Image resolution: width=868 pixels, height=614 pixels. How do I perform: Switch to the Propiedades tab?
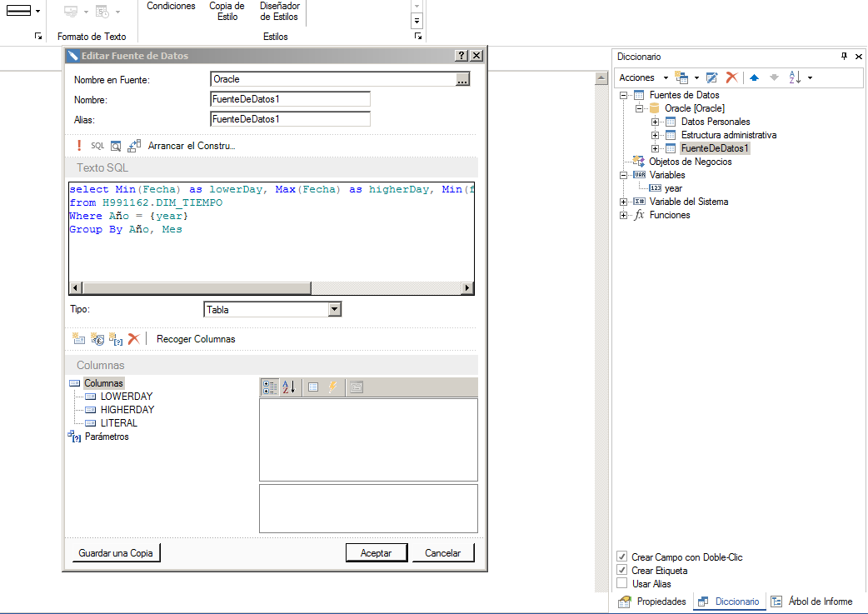point(652,602)
